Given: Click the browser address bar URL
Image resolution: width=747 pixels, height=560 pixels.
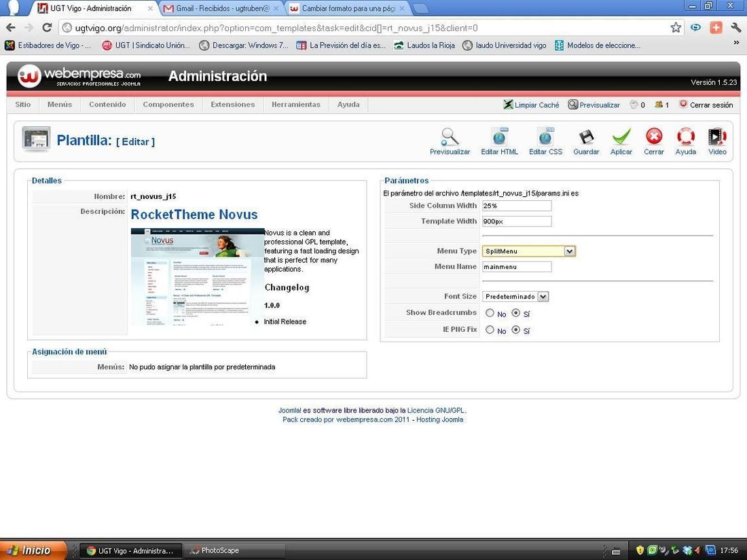Looking at the screenshot, I should coord(276,28).
